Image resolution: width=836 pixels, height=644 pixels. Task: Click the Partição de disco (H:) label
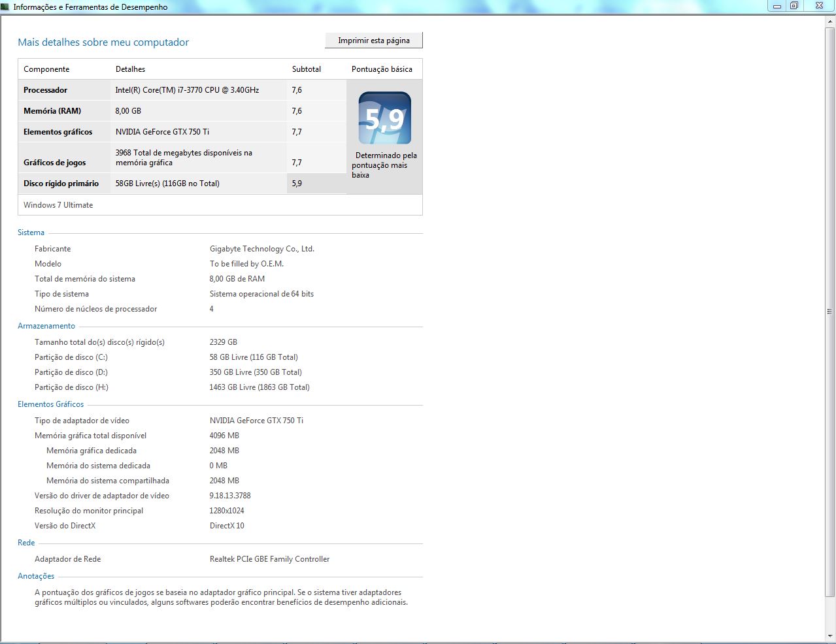pos(71,387)
